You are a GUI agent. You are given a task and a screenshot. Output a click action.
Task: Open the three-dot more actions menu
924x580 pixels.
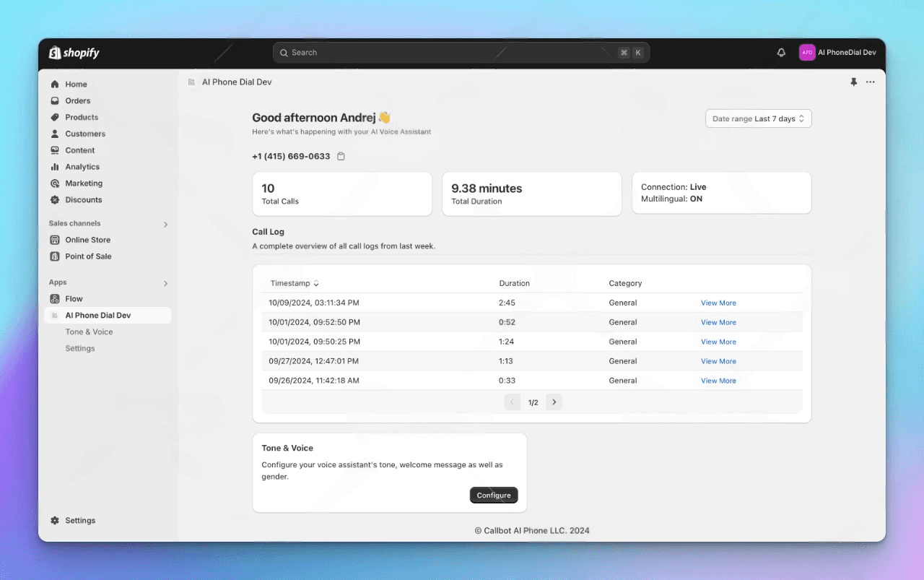871,82
